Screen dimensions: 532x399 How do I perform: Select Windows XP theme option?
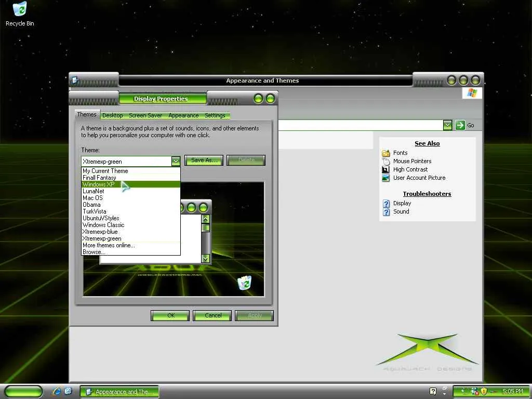click(131, 184)
